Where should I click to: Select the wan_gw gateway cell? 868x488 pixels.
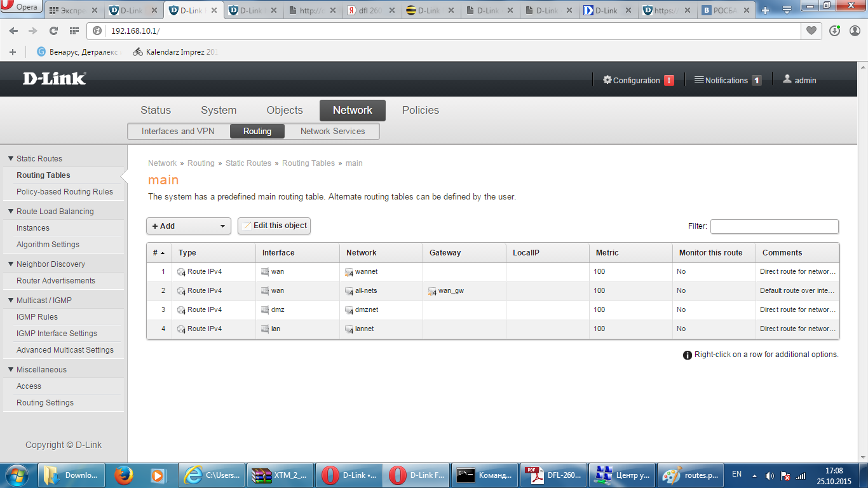pos(465,291)
